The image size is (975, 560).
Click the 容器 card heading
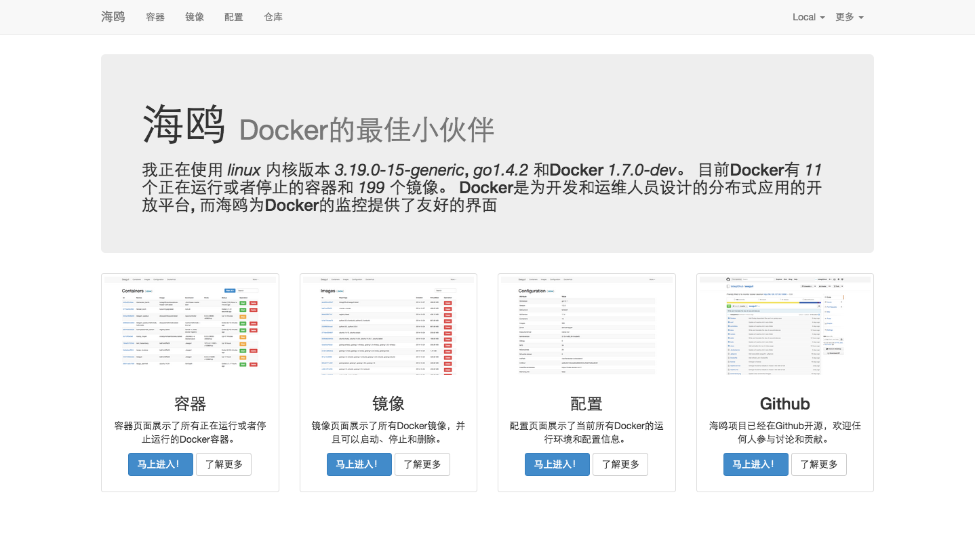pos(190,404)
